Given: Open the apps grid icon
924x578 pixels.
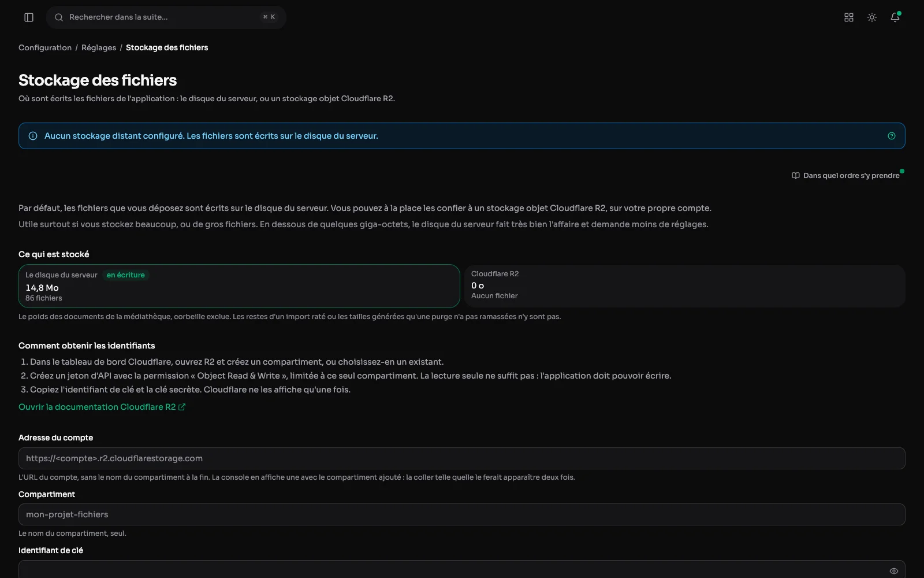Looking at the screenshot, I should pyautogui.click(x=849, y=17).
